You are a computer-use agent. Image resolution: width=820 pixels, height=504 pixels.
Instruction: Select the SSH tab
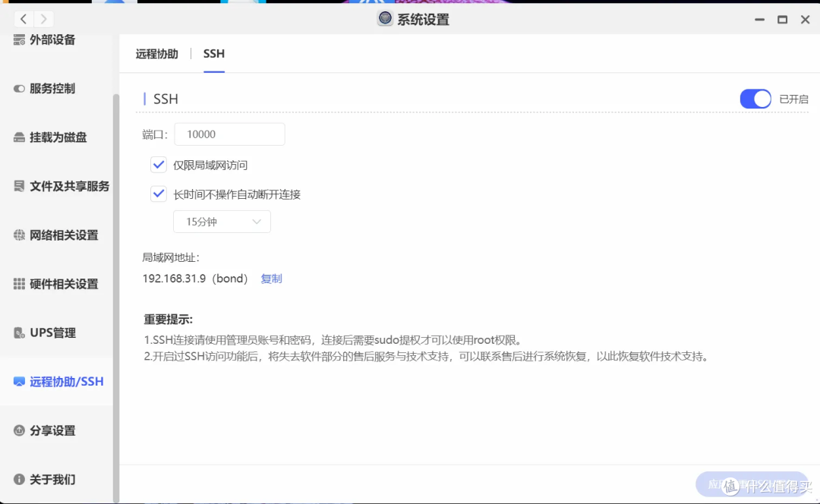pos(213,54)
